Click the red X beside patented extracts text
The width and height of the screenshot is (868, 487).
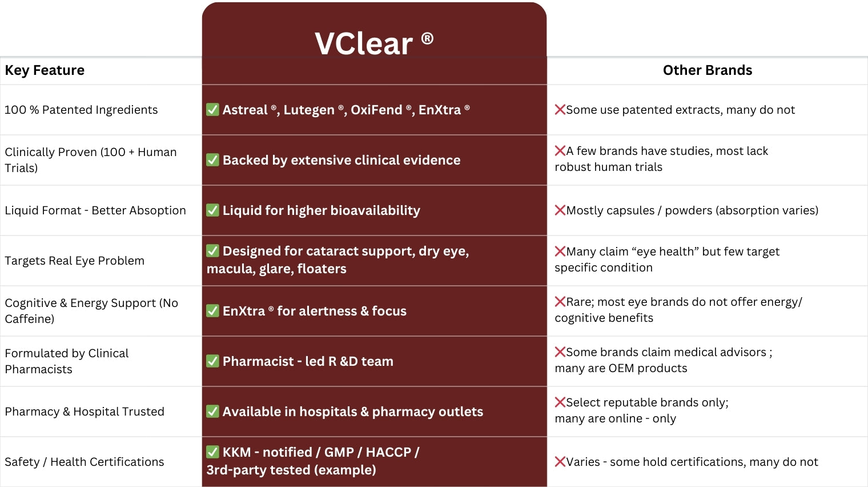(560, 110)
